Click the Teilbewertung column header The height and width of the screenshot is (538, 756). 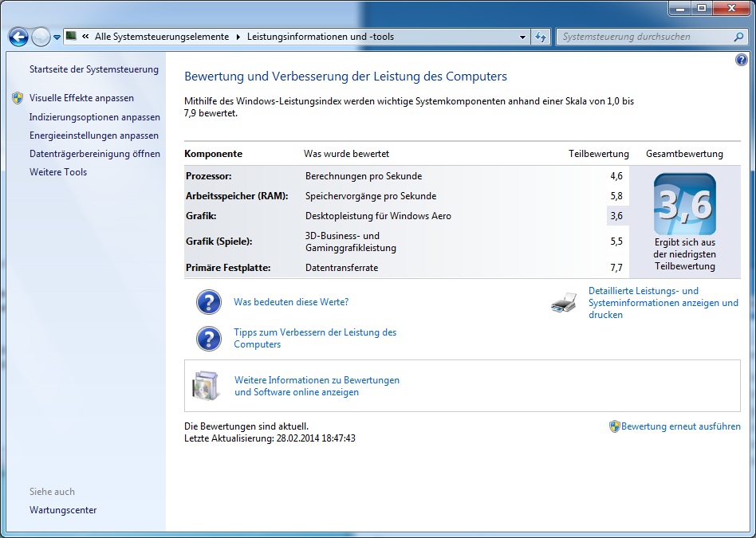tap(599, 154)
